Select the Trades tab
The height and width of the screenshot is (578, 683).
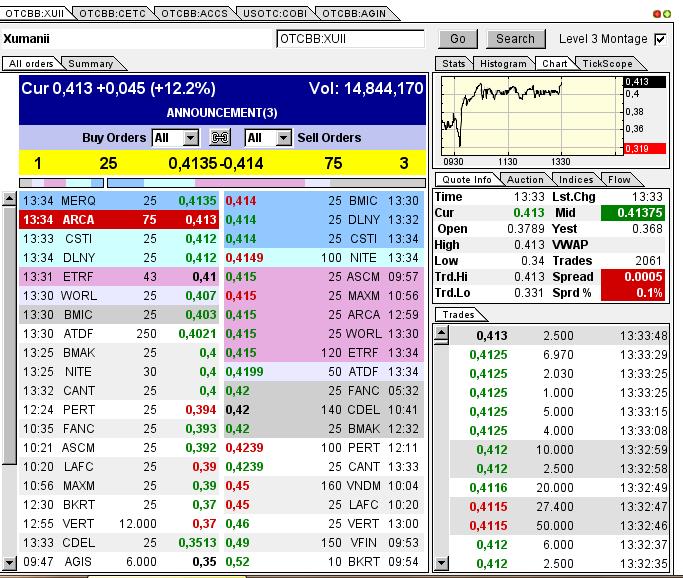coord(458,314)
